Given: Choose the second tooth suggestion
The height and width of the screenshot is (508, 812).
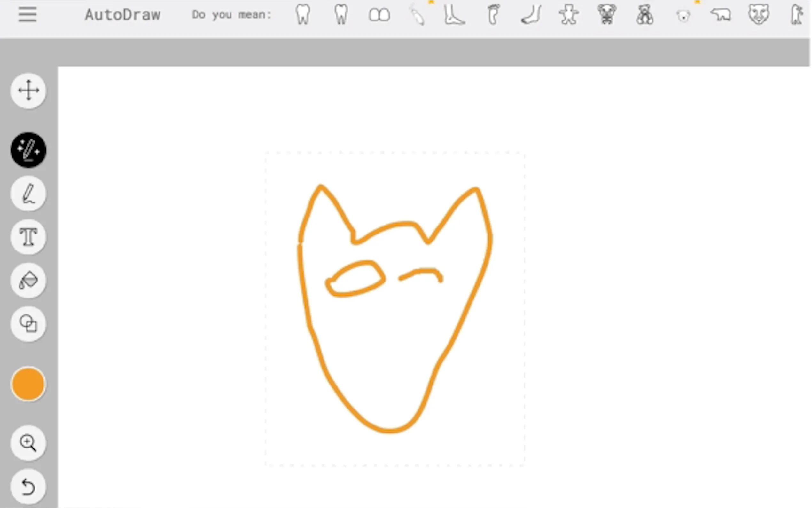Looking at the screenshot, I should coord(341,15).
